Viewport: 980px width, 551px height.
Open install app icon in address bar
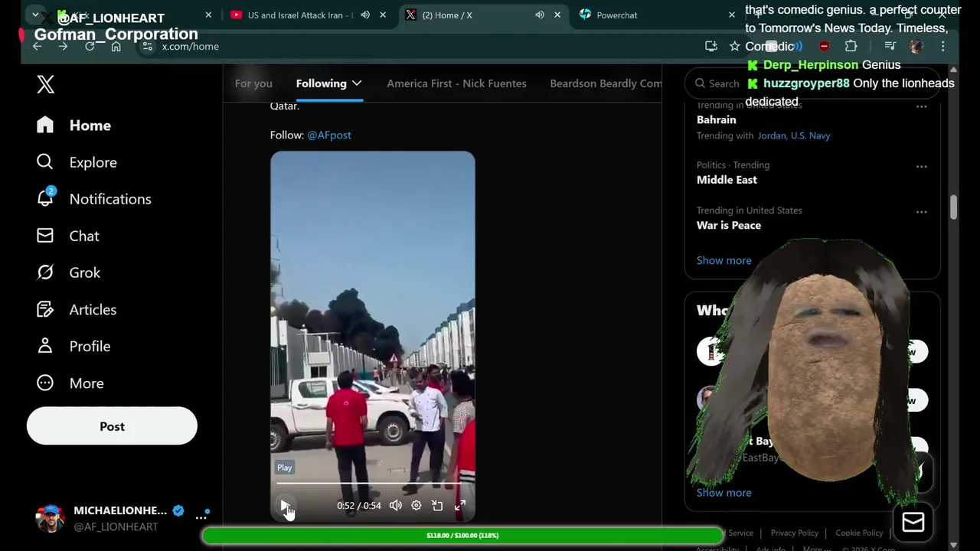[x=711, y=47]
